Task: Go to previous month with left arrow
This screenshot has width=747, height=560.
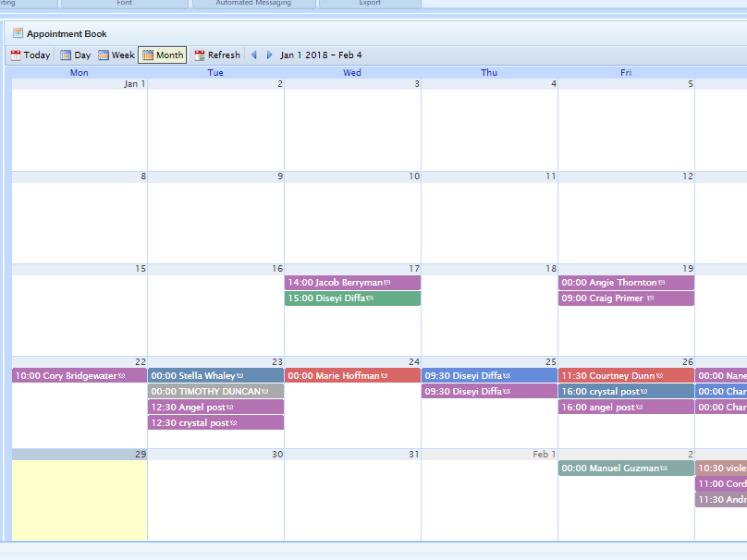Action: point(254,55)
